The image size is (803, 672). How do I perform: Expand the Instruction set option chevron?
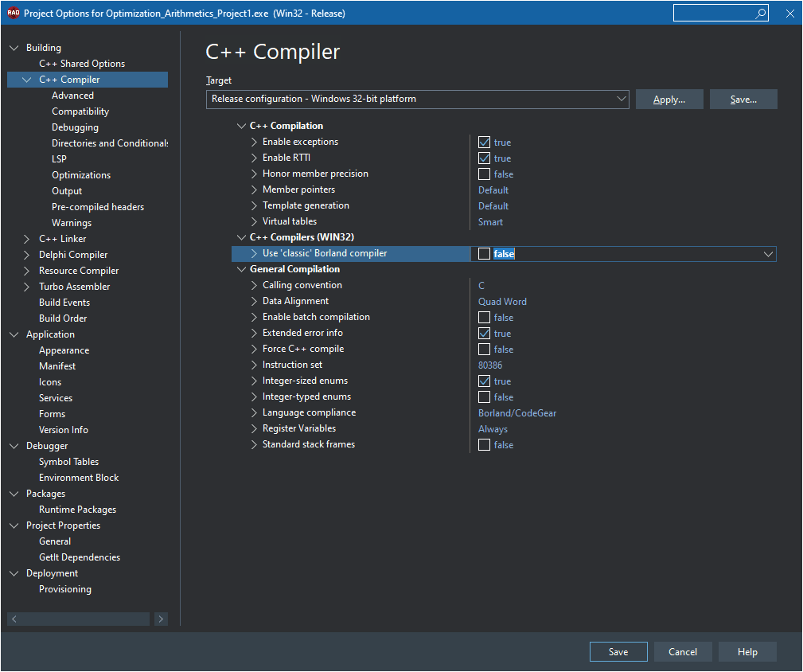254,365
